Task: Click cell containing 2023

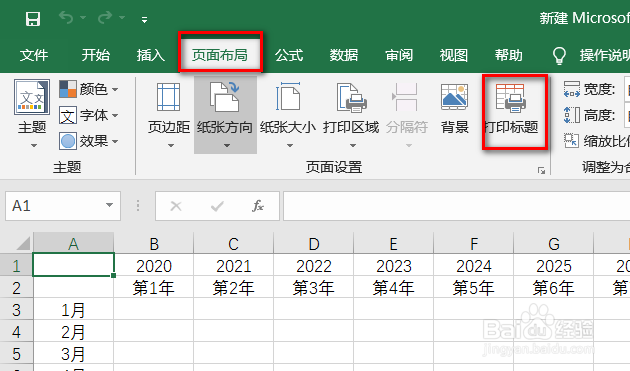Action: (393, 265)
